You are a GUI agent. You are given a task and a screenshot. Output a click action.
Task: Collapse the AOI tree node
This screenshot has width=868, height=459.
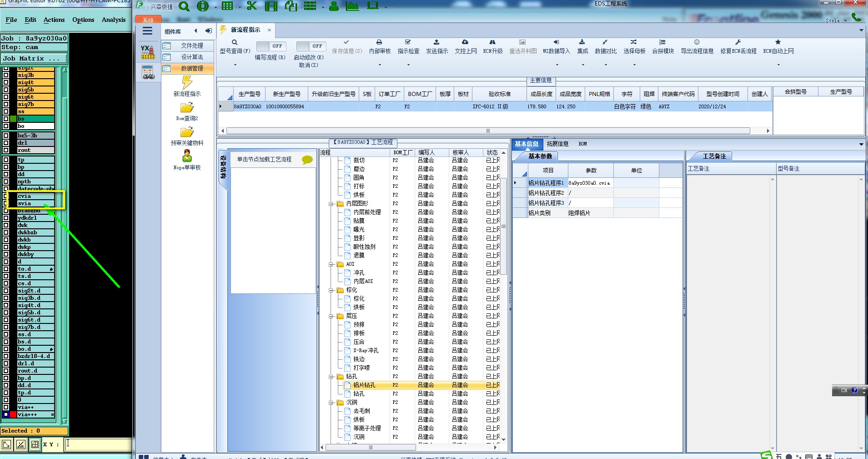point(331,264)
